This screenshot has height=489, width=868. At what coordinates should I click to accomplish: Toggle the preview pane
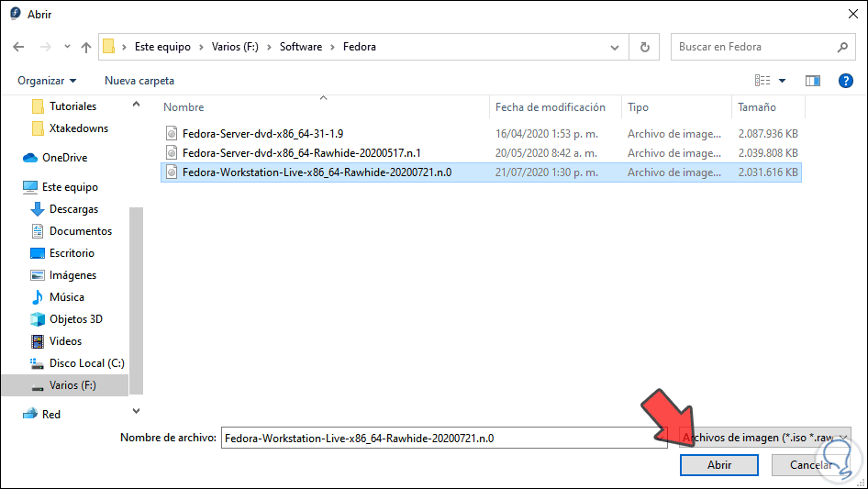point(813,81)
